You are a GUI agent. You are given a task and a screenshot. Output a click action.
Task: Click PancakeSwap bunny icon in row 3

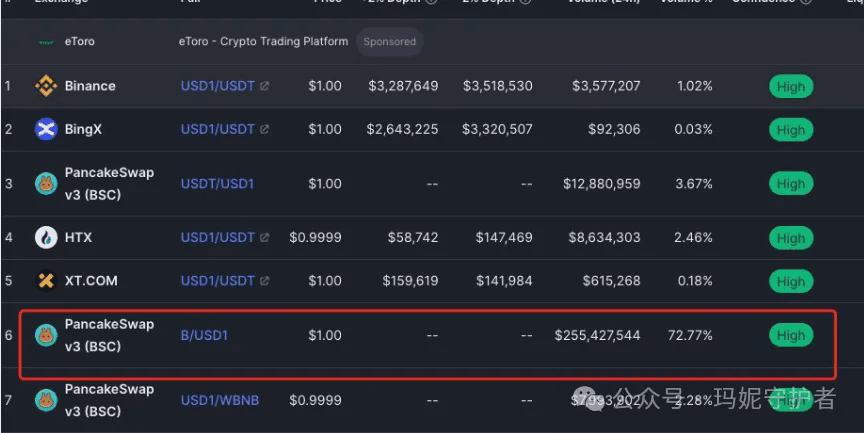46,183
